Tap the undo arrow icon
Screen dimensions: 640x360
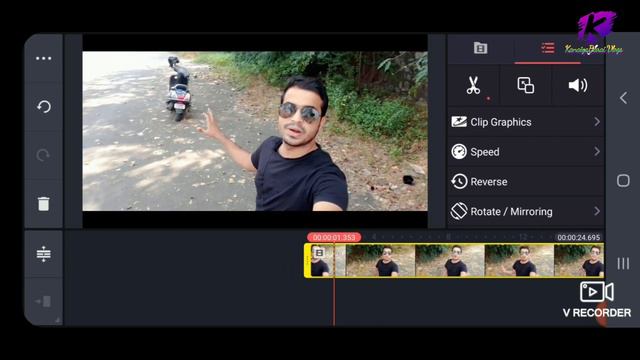44,107
